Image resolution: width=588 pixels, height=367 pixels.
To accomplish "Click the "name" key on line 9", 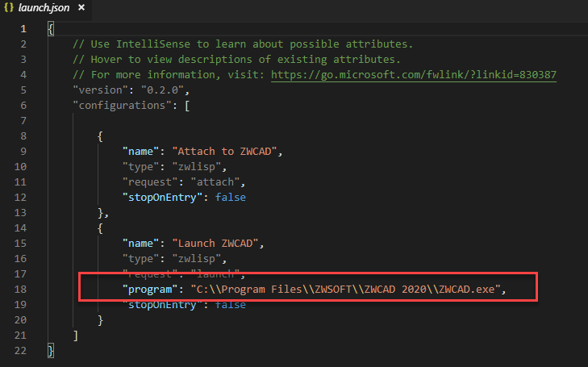I will 140,152.
